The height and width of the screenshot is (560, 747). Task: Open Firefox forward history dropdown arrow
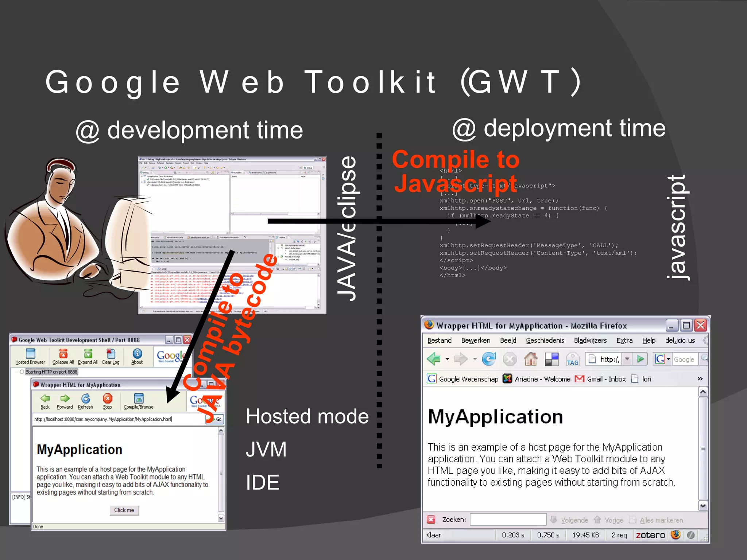pos(475,359)
